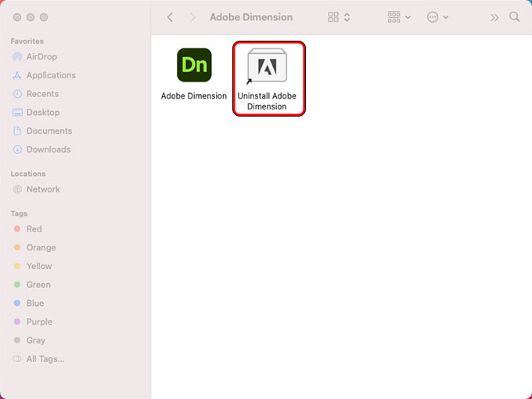
Task: Select the Blue tag label
Action: point(35,304)
